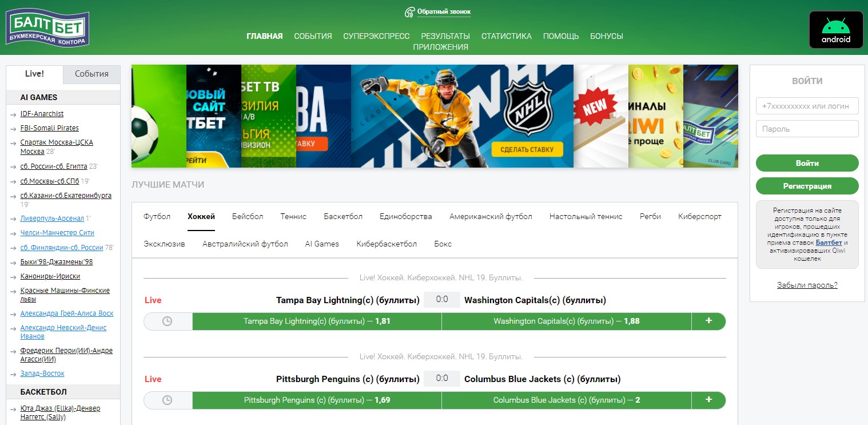Image resolution: width=868 pixels, height=425 pixels.
Task: Select the Австралийский футбол tab
Action: tap(245, 244)
